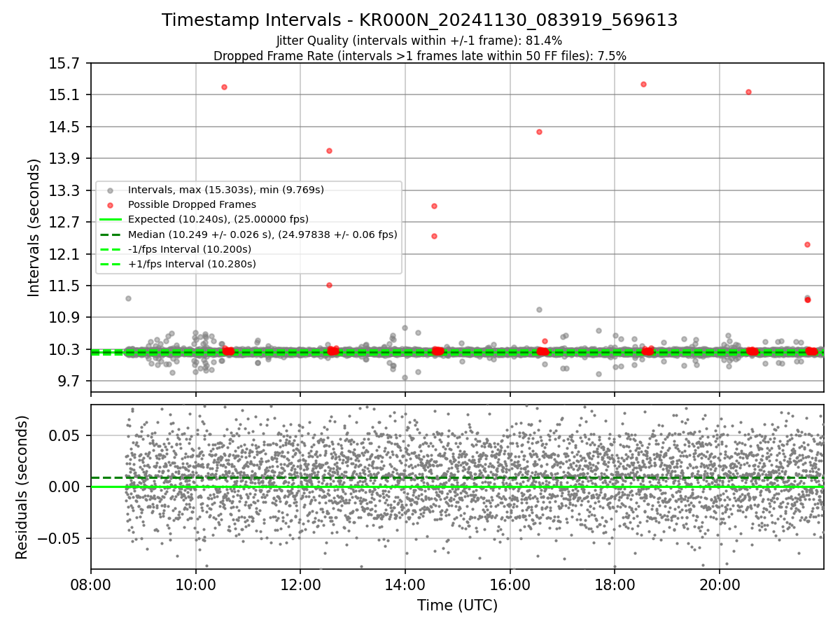Click legend entry 'Intervals, max (15.303s), min (9.769s)'
The image size is (840, 630).
226,190
